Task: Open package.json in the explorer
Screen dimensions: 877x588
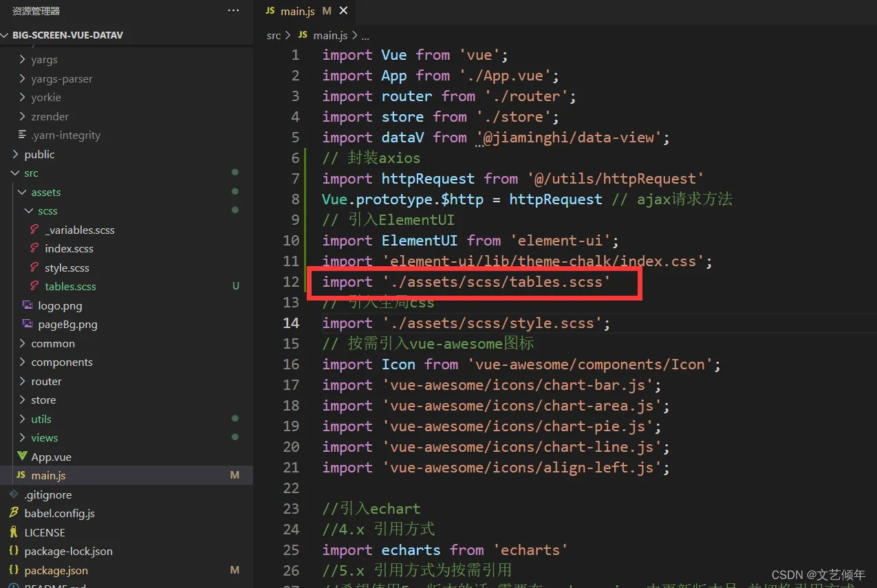Action: 56,571
